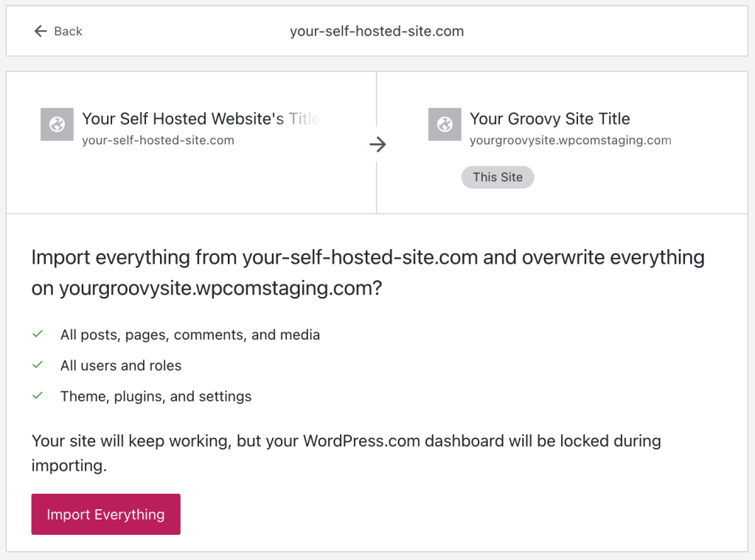The image size is (755, 560).
Task: Click Your Self Hosted Website's Title
Action: [201, 119]
